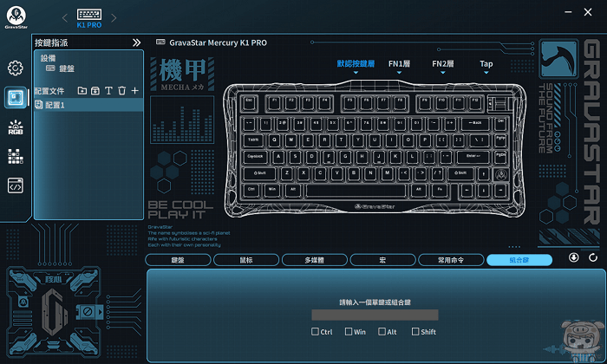This screenshot has width=607, height=364.
Task: Add a new profile with plus icon
Action: [x=134, y=90]
